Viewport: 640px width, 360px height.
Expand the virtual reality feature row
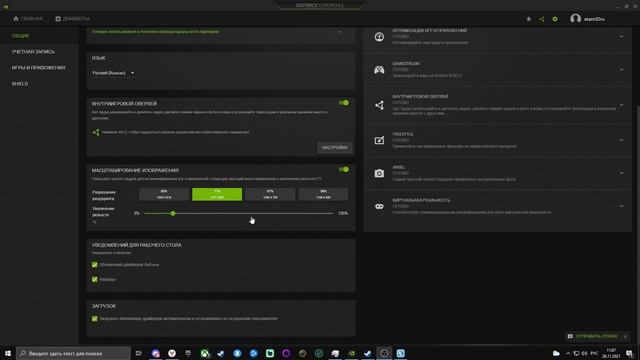[x=621, y=207]
